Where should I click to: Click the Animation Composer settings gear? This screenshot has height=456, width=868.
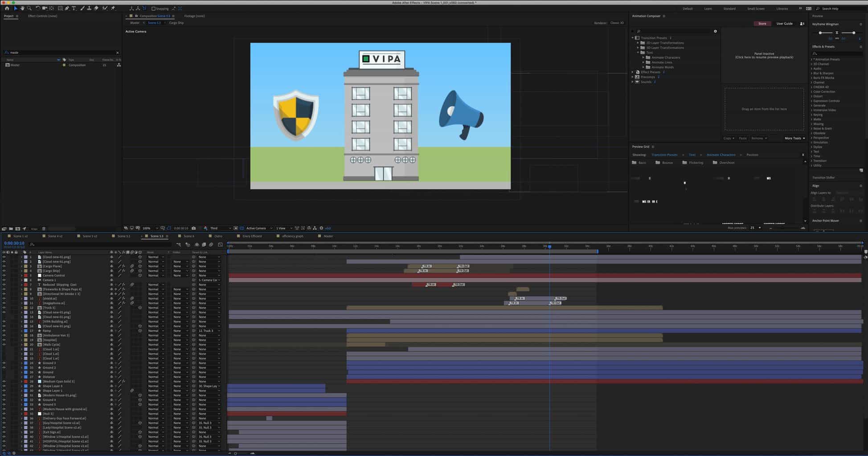(715, 31)
